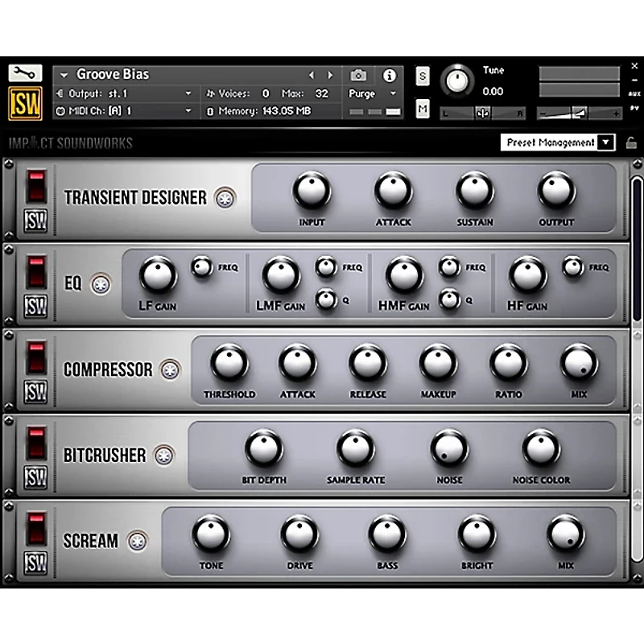Click the Groove Bias instrument name

(x=113, y=74)
